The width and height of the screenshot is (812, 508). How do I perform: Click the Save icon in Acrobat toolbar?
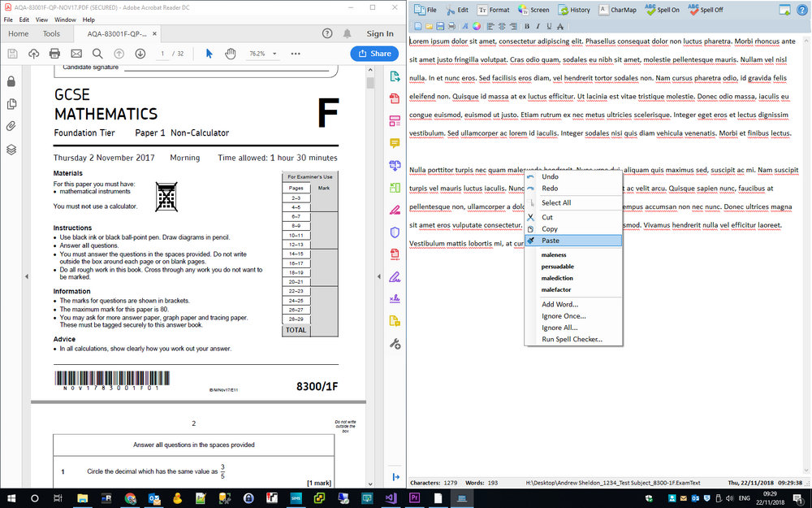tap(12, 54)
